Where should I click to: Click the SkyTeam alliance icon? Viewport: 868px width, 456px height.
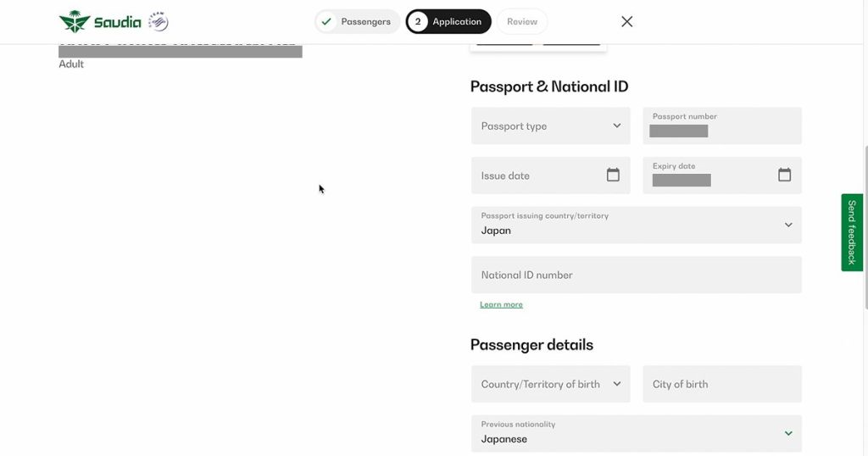(158, 21)
